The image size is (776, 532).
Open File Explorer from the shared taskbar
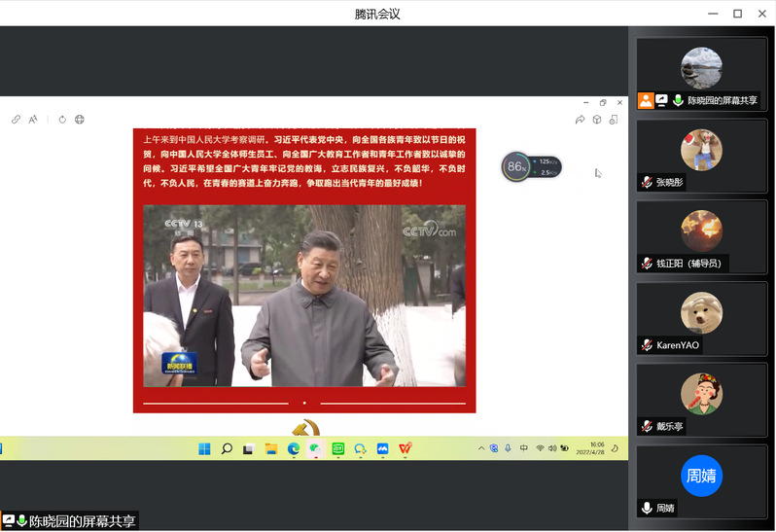pyautogui.click(x=271, y=448)
